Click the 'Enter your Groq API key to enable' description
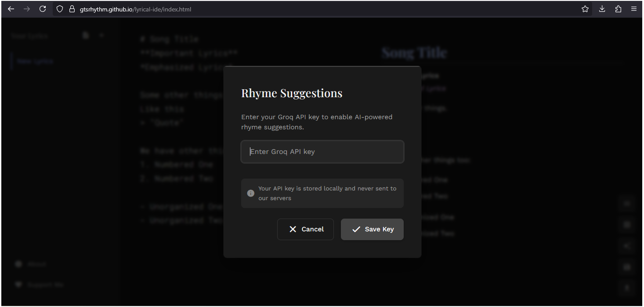Viewport: 644px width, 307px height. pyautogui.click(x=317, y=122)
